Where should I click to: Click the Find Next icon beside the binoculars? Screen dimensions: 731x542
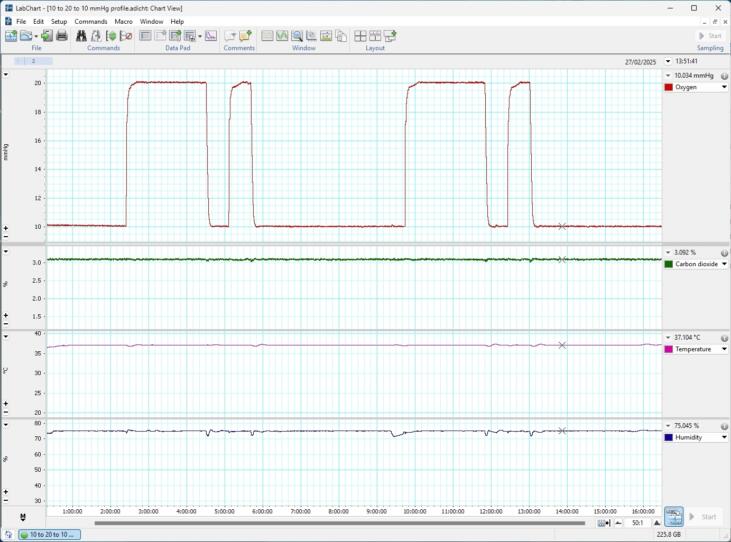(x=96, y=36)
